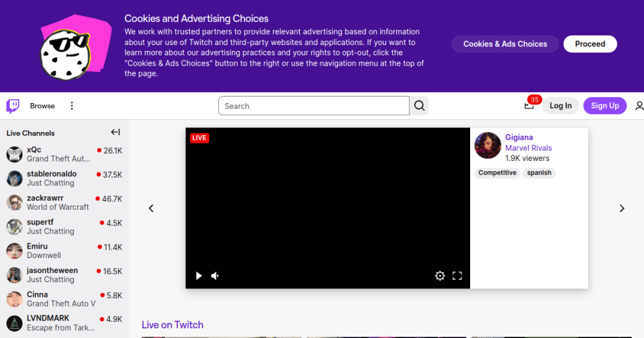Click Downwell under Emiru

pyautogui.click(x=44, y=256)
